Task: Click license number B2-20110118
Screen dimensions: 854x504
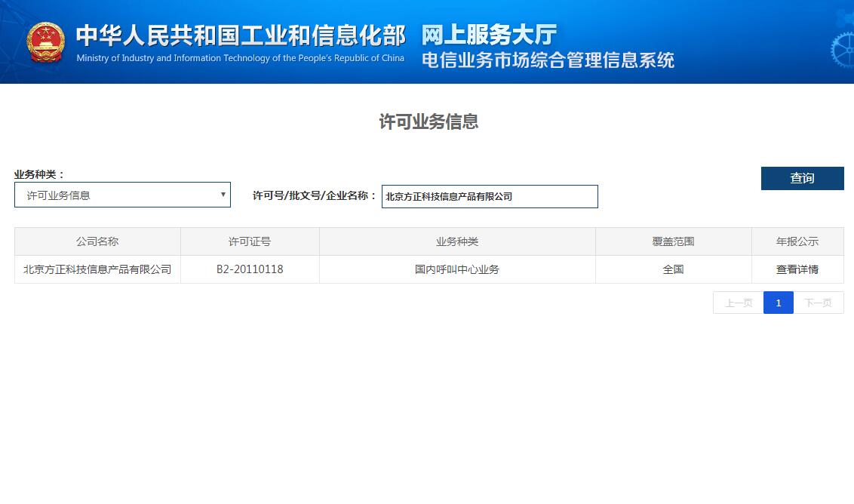Action: pos(250,269)
